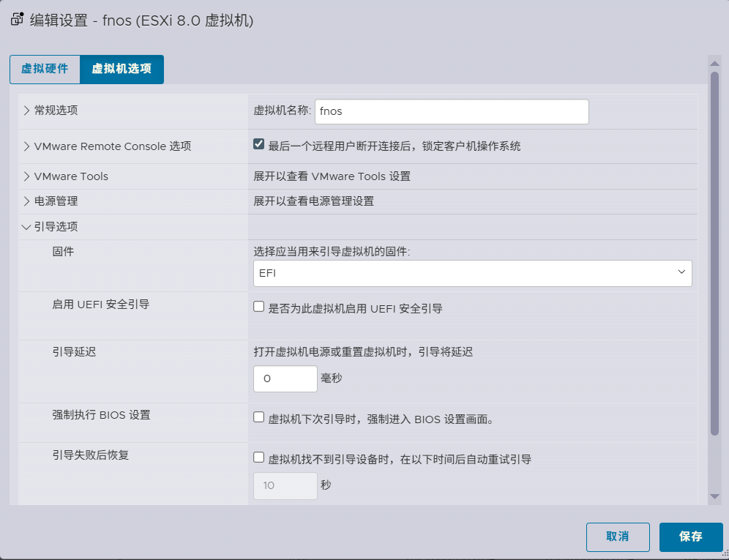Expand VMware Remote Console 选项 section
Viewport: 729px width, 560px height.
27,146
